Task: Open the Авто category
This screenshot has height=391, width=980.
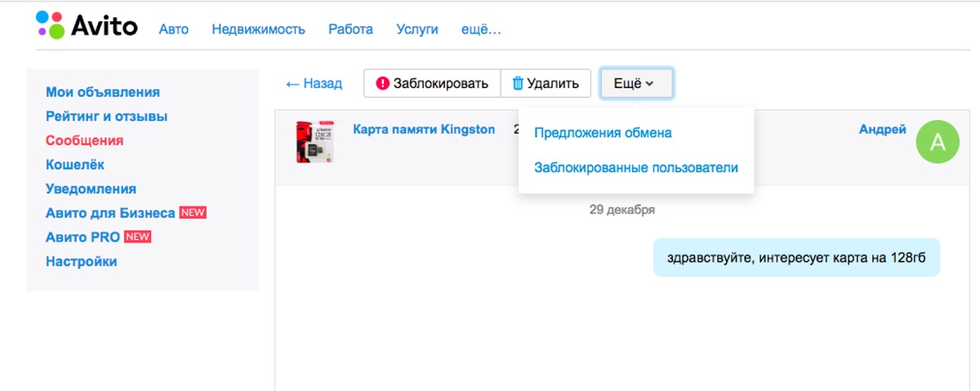Action: pyautogui.click(x=174, y=29)
